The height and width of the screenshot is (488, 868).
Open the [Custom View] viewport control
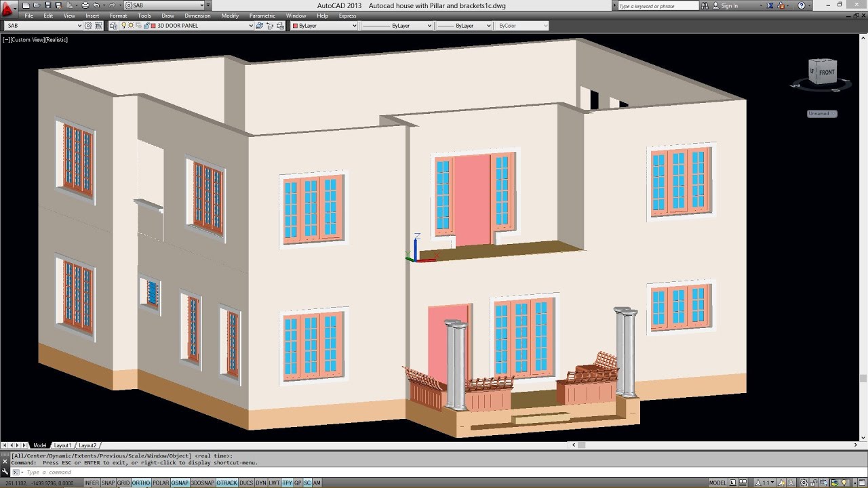point(28,39)
